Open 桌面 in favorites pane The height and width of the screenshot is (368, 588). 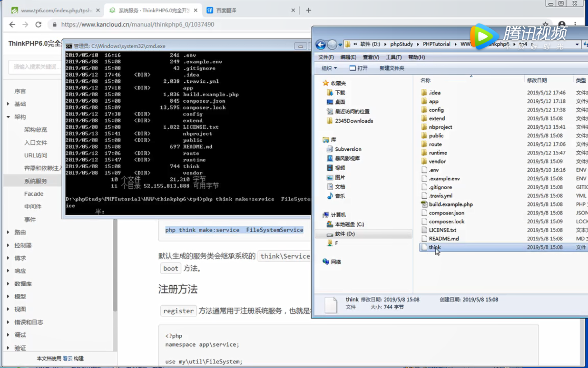[x=340, y=102]
